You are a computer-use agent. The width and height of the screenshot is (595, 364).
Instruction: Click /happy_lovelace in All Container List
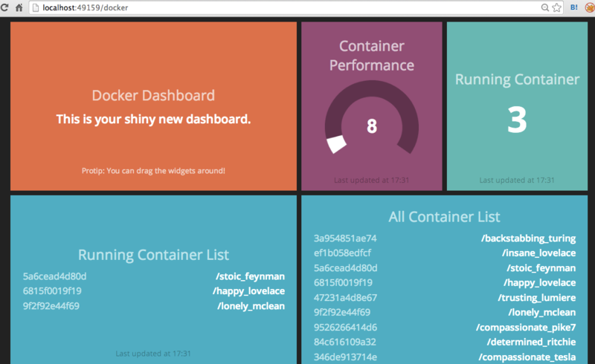(x=540, y=283)
